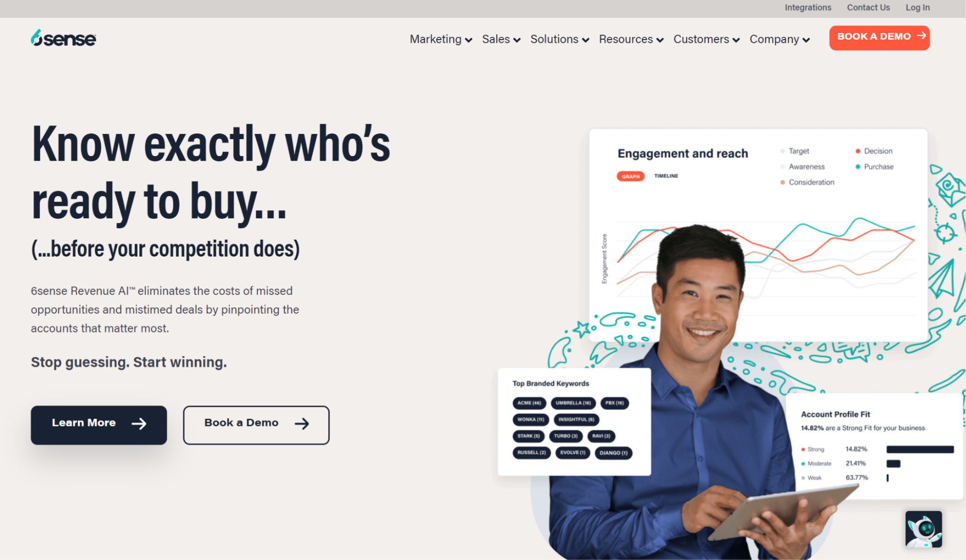
Task: Open the Resources menu
Action: [x=631, y=39]
